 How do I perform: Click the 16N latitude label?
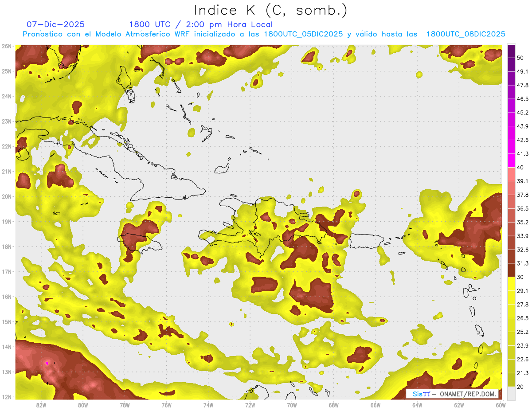tap(7, 297)
